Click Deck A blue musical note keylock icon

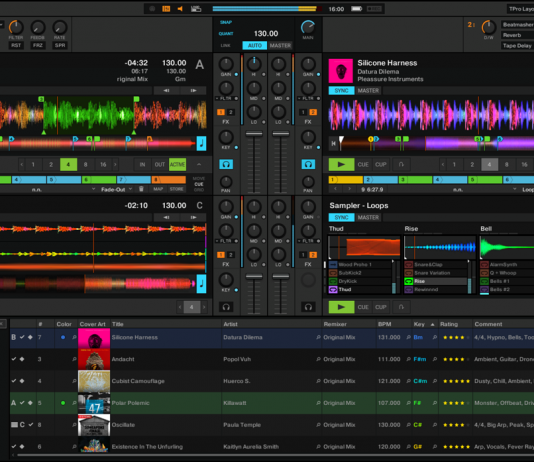coord(201,143)
